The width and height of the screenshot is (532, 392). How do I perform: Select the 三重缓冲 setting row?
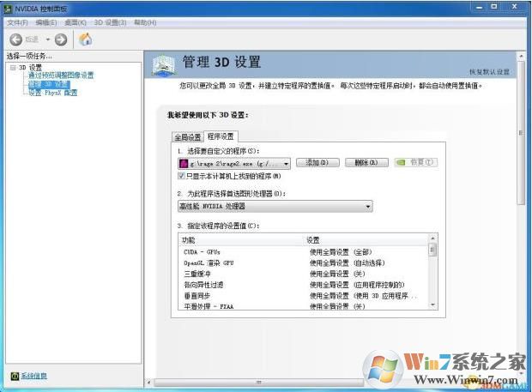point(303,274)
